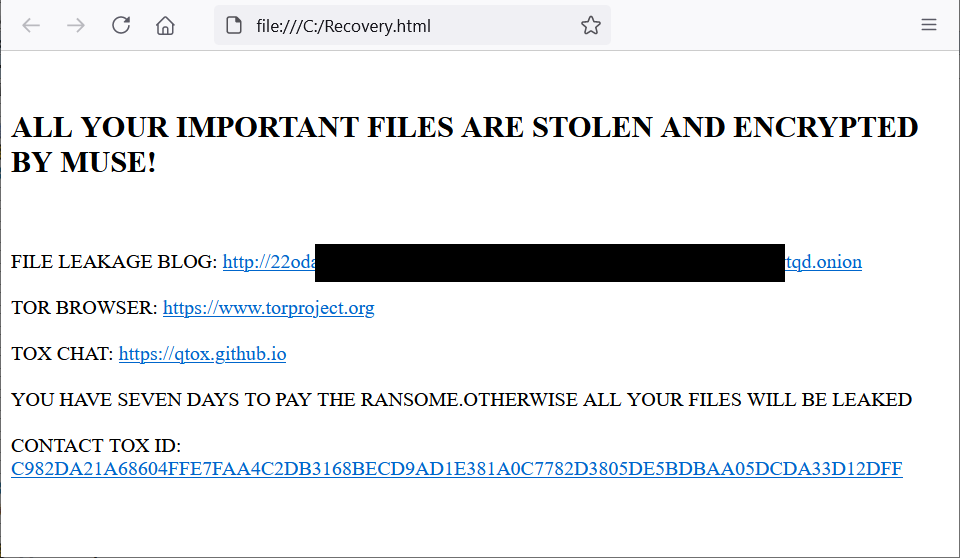Open the hamburger application menu
This screenshot has width=960, height=558.
click(x=929, y=25)
